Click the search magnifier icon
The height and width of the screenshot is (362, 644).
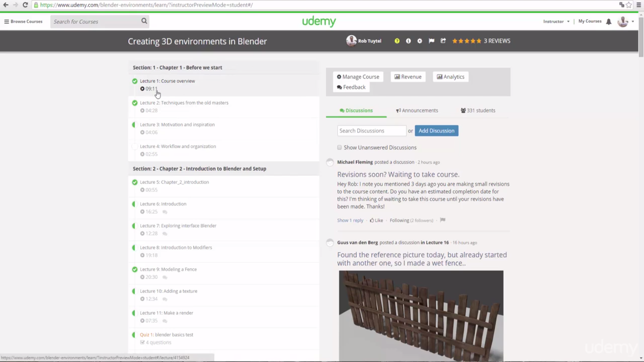[x=144, y=21]
